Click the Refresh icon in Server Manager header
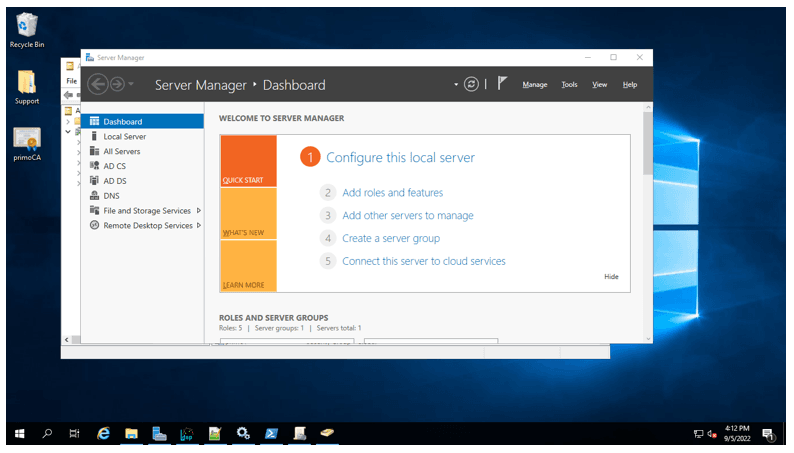794x453 pixels. 472,85
